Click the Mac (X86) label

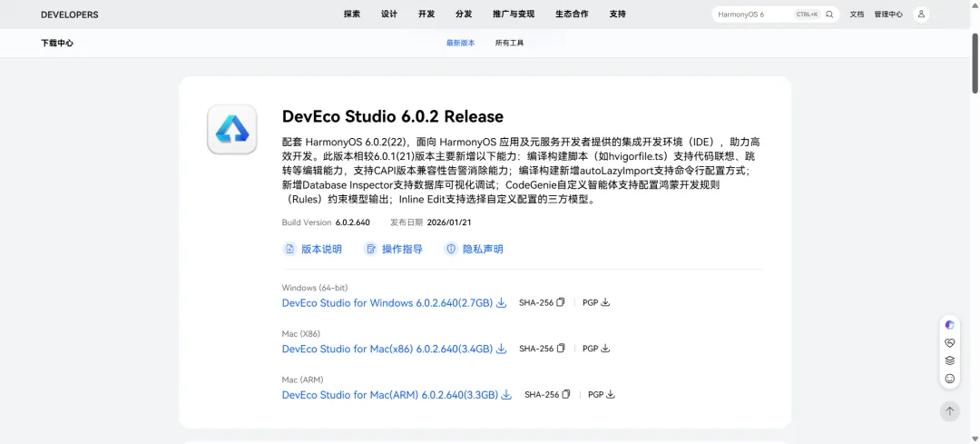[300, 333]
